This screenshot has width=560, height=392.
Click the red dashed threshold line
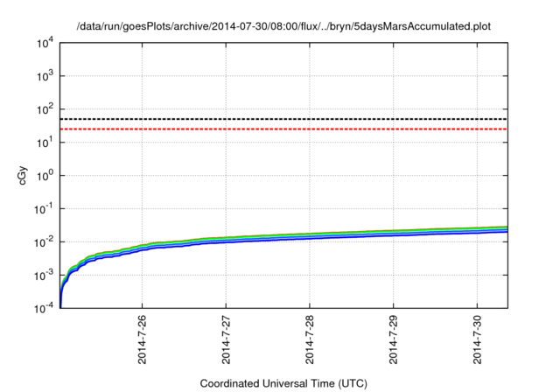[x=283, y=129]
